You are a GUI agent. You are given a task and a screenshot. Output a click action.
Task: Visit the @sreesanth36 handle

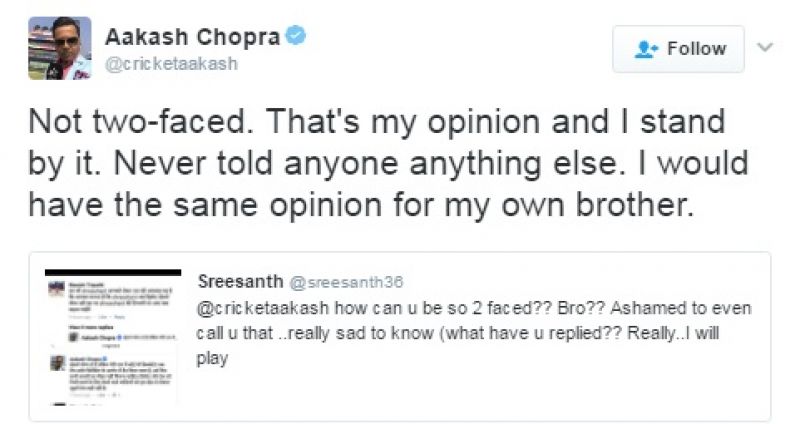346,282
